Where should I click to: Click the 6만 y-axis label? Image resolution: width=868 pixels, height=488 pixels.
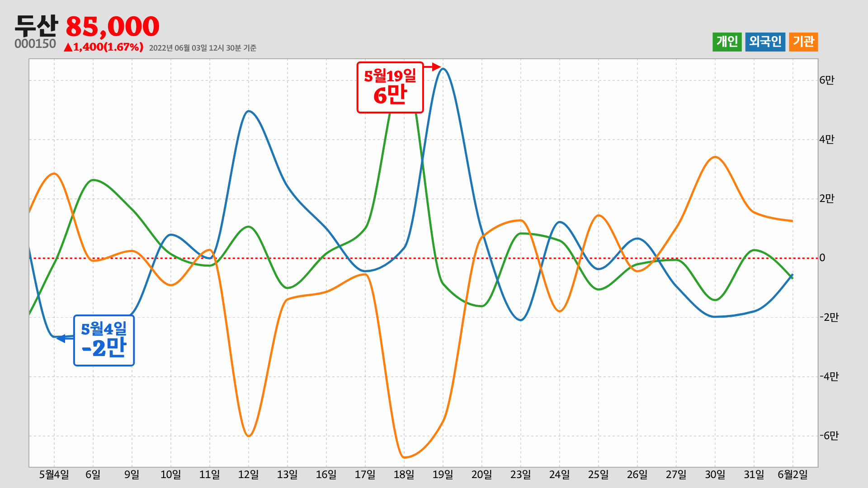point(827,80)
